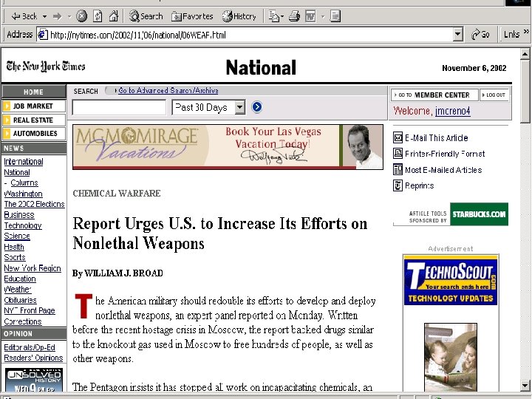
Task: Open the MGM Mirage Vacations banner ad
Action: click(x=228, y=146)
